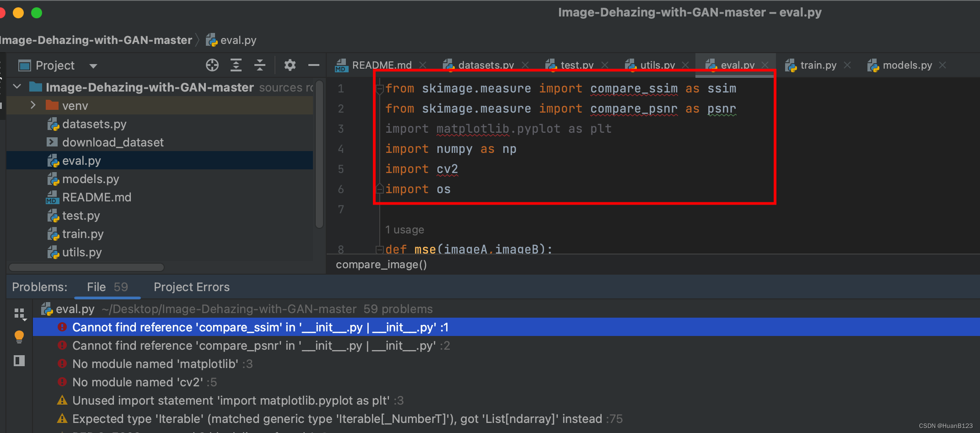The height and width of the screenshot is (433, 980).
Task: Collapse the Image-Dehazing-with-GAN-master root folder
Action: pyautogui.click(x=17, y=87)
